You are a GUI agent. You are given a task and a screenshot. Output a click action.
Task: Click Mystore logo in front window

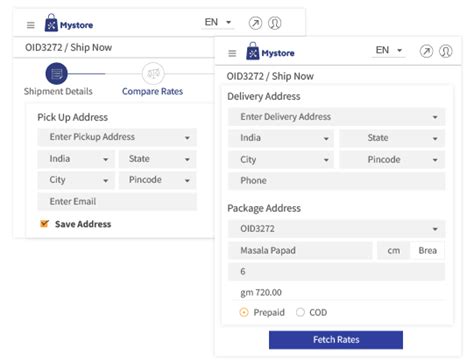tap(270, 51)
